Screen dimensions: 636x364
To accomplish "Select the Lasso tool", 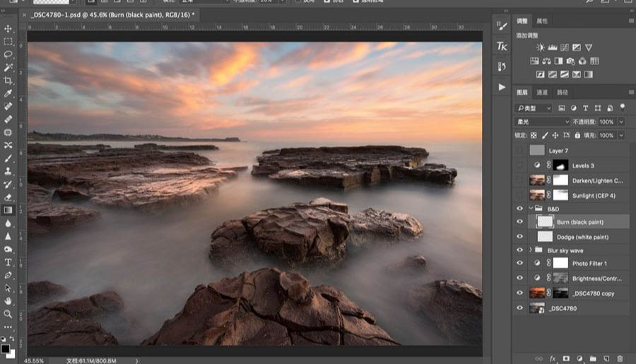I will (x=8, y=55).
